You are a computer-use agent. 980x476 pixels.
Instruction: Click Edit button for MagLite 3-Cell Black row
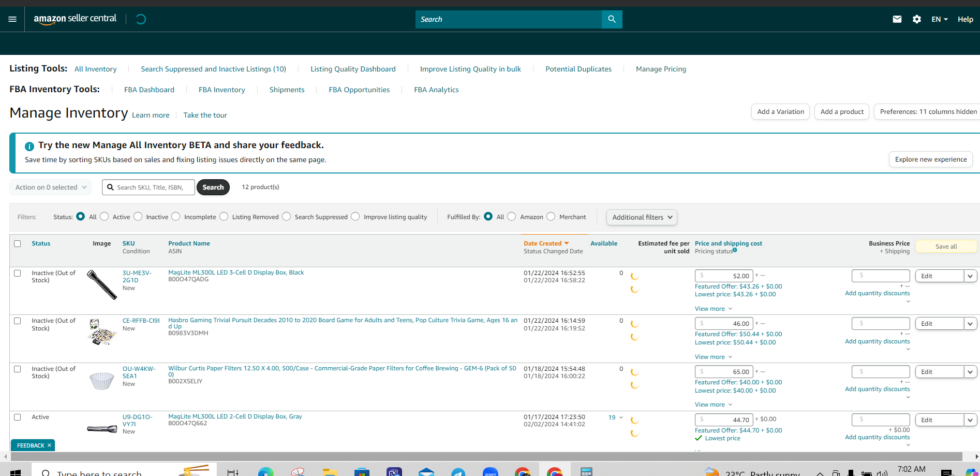(940, 276)
